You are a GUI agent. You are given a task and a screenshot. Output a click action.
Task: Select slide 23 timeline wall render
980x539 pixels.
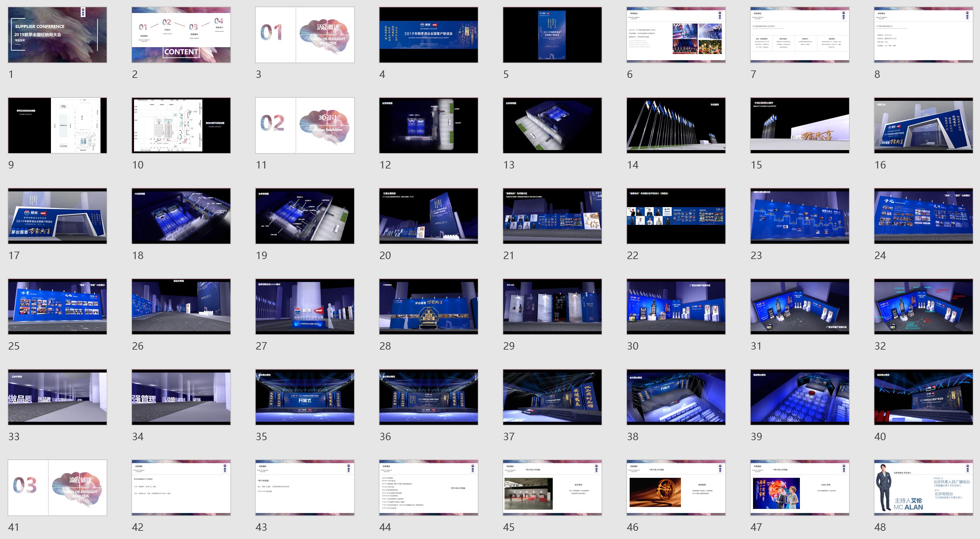[800, 216]
